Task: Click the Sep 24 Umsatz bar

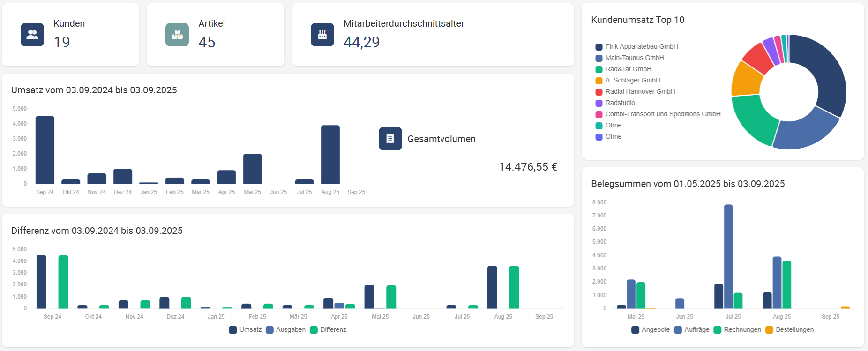Action: pyautogui.click(x=45, y=150)
